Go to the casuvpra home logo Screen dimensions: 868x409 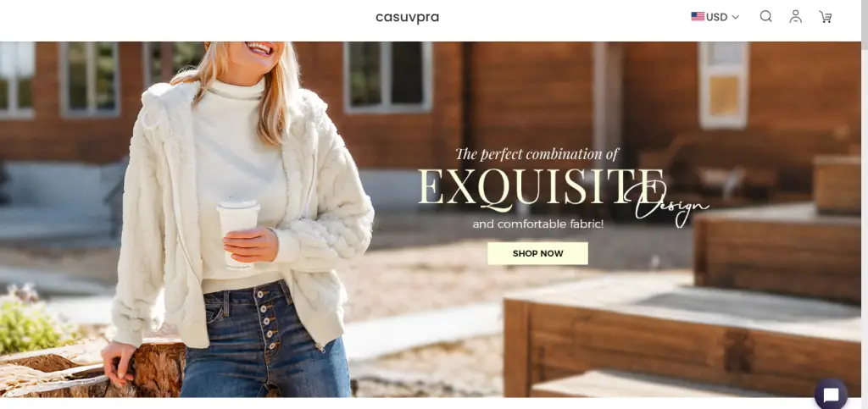pos(408,17)
